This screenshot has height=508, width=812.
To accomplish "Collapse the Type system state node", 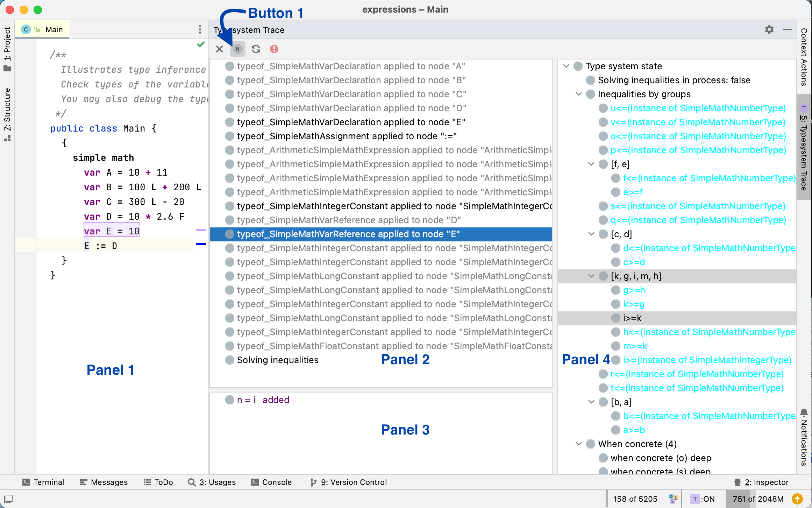I will click(566, 66).
